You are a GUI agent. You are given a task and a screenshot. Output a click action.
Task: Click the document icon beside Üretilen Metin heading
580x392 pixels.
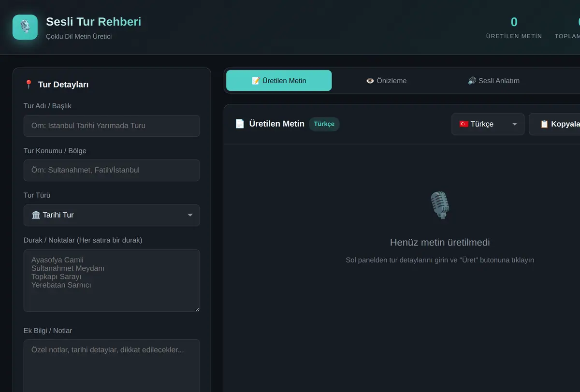pyautogui.click(x=240, y=124)
